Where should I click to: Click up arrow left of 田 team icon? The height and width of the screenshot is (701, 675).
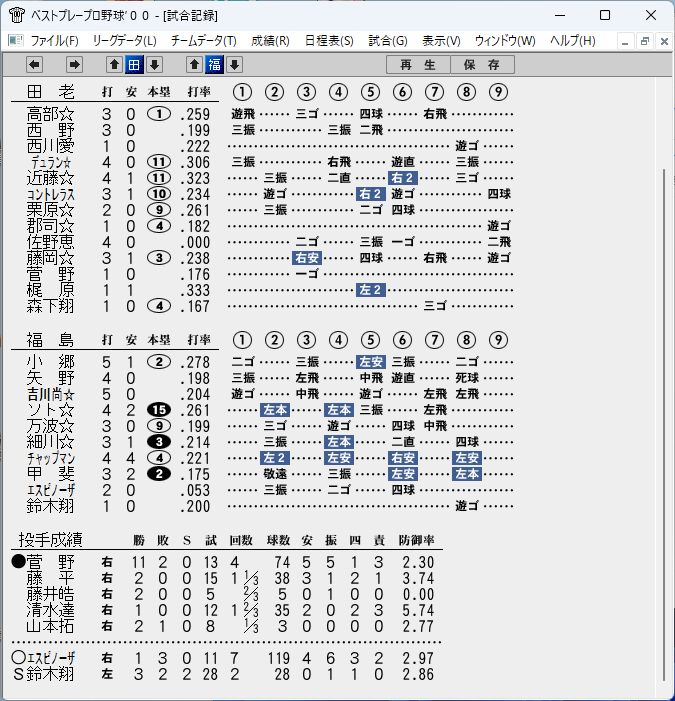114,65
